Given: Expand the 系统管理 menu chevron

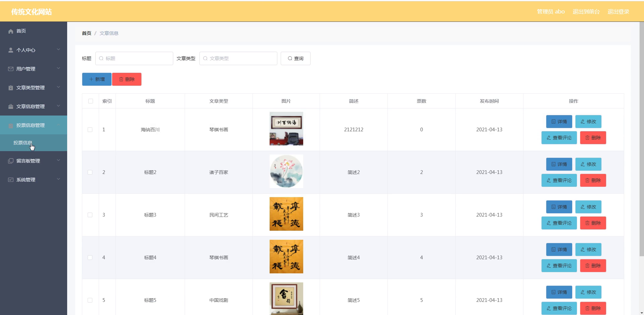Looking at the screenshot, I should coord(58,179).
